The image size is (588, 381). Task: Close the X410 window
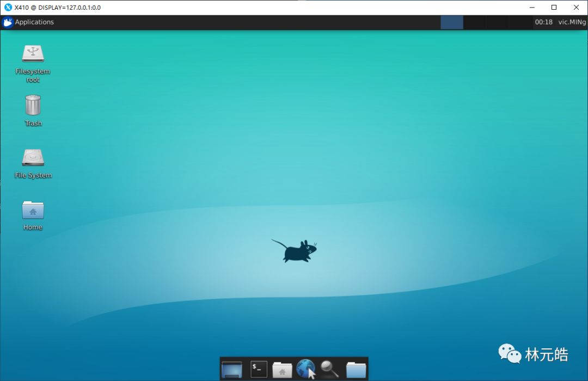click(x=577, y=8)
